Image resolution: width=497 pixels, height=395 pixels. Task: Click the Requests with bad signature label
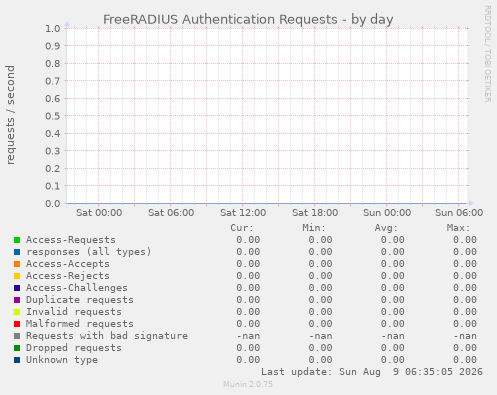[x=107, y=336]
